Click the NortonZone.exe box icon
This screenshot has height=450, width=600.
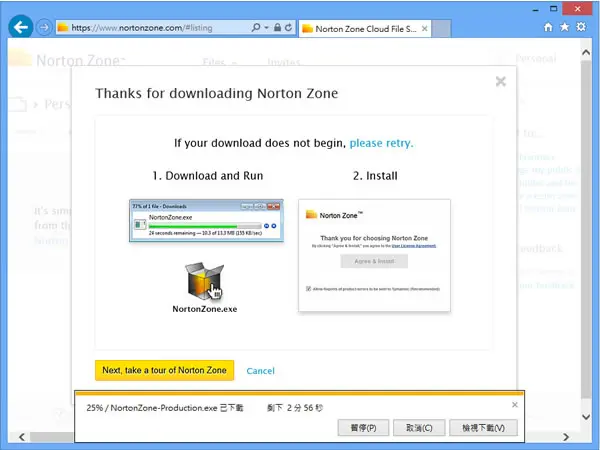[x=204, y=282]
